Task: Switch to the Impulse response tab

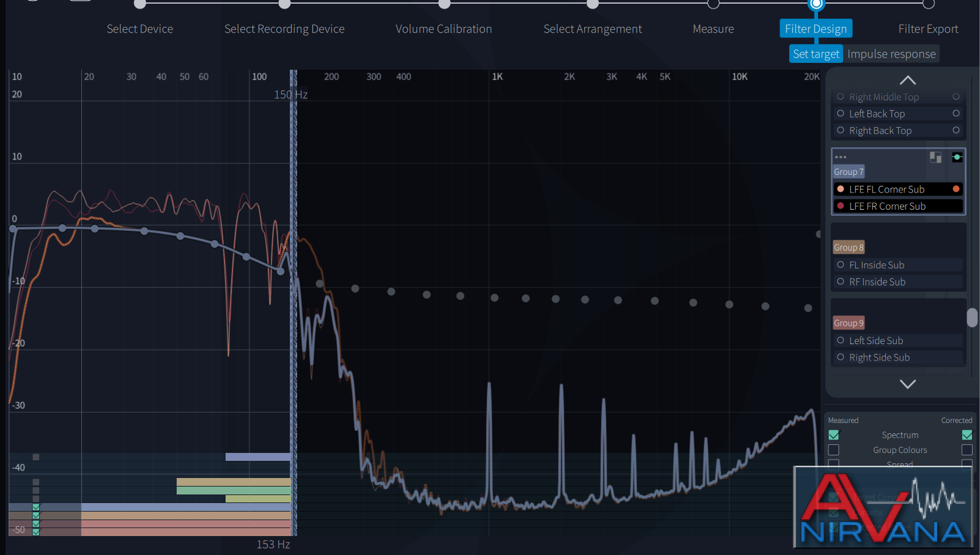Action: pos(891,54)
